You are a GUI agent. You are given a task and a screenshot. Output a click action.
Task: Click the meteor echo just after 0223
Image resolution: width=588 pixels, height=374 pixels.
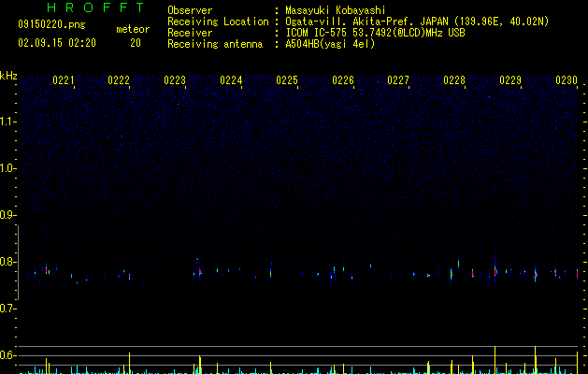click(200, 271)
